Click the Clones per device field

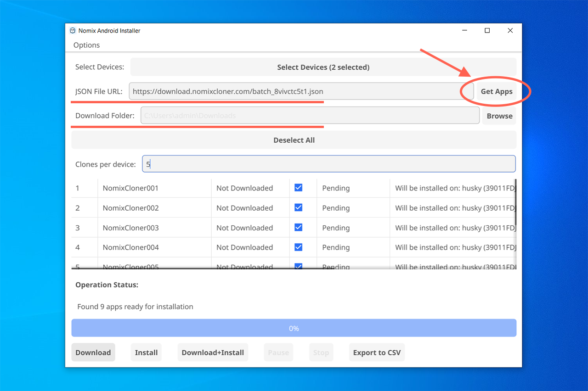pos(329,164)
